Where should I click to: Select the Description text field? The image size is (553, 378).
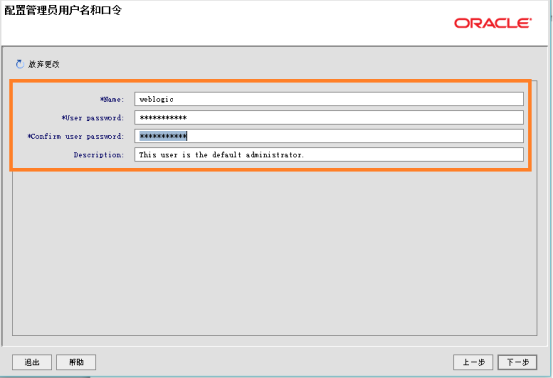(329, 155)
